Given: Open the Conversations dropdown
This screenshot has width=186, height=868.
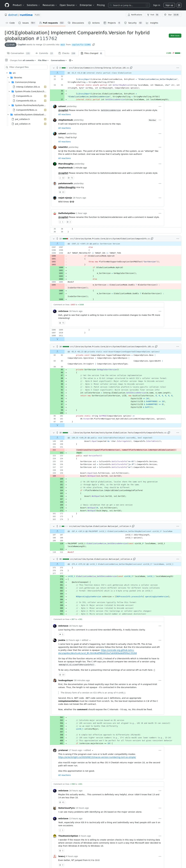Looking at the screenshot, I should click(59, 60).
